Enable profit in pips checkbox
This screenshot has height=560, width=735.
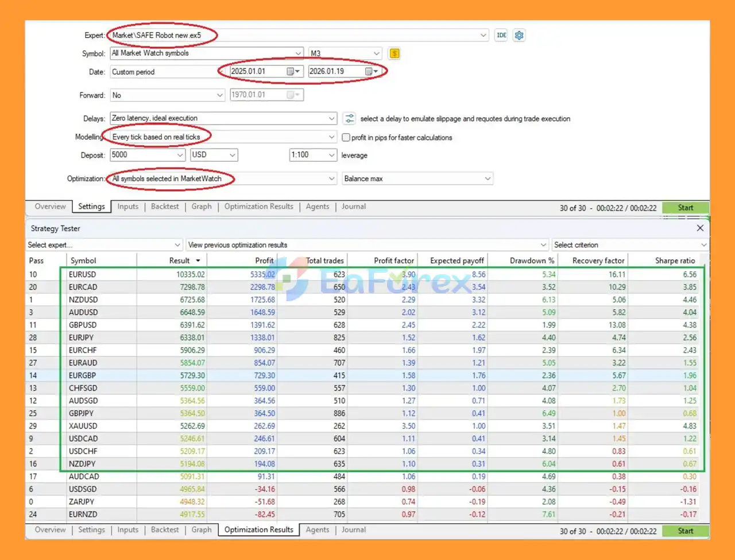(x=346, y=138)
